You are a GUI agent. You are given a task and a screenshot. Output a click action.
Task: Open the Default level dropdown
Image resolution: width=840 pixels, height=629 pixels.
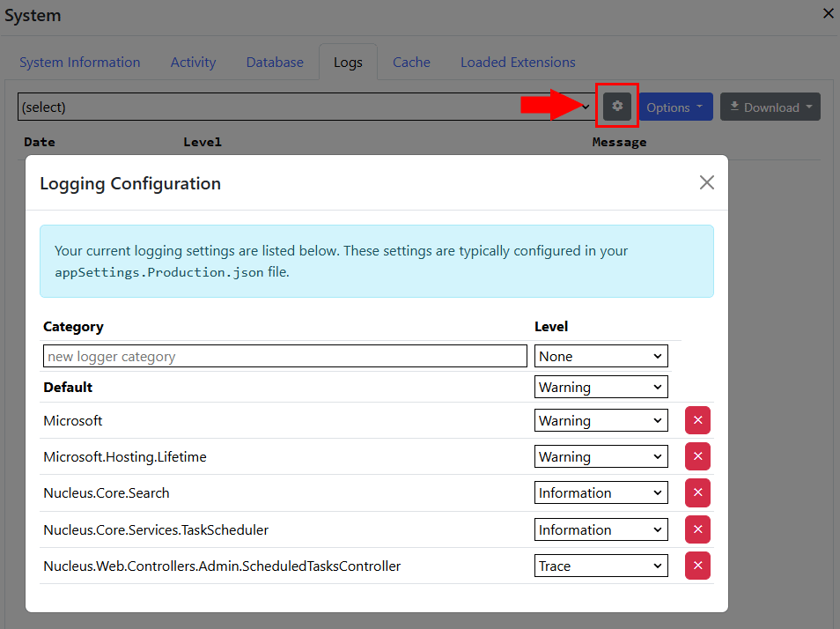(x=601, y=387)
